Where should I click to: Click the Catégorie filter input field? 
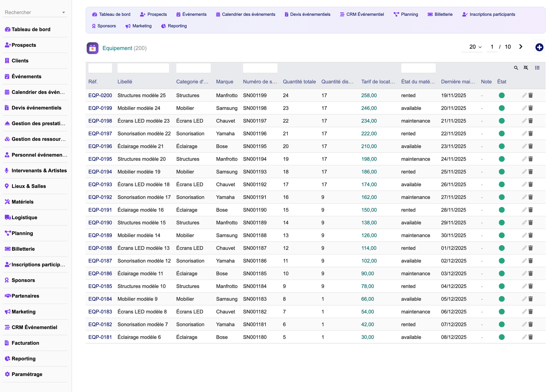193,68
